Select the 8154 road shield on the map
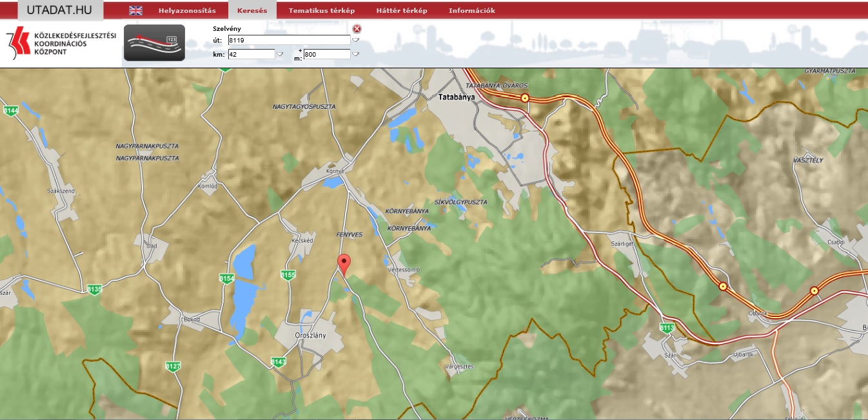This screenshot has height=420, width=868. coord(226,278)
